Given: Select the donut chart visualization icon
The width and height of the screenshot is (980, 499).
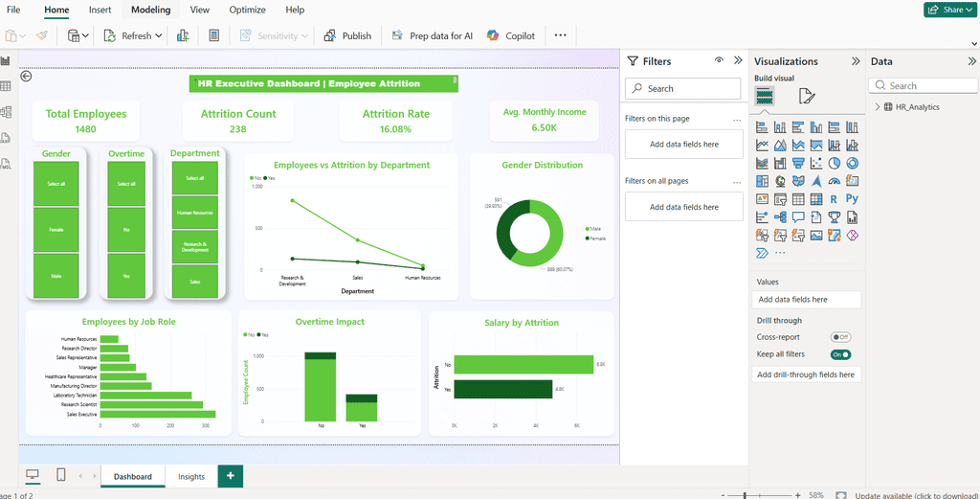Looking at the screenshot, I should [852, 163].
